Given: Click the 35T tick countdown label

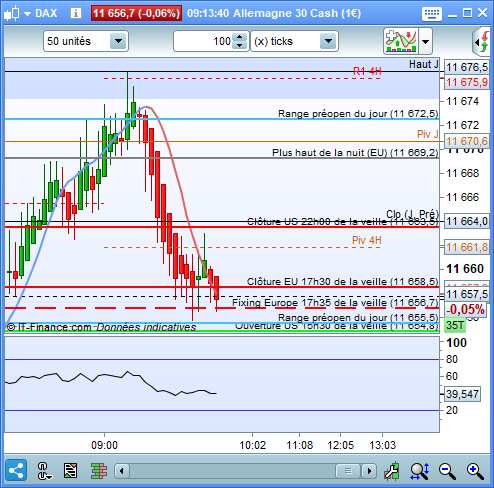Looking at the screenshot, I should (455, 325).
